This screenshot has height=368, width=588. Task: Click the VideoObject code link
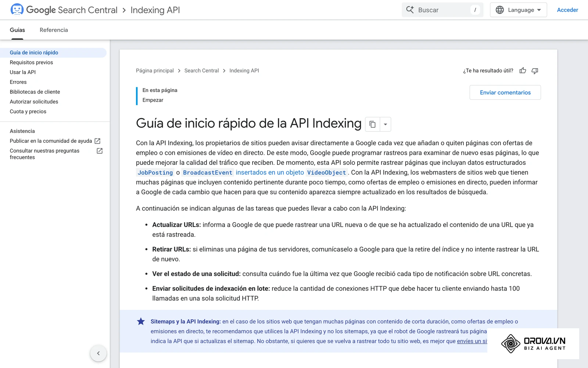(327, 173)
